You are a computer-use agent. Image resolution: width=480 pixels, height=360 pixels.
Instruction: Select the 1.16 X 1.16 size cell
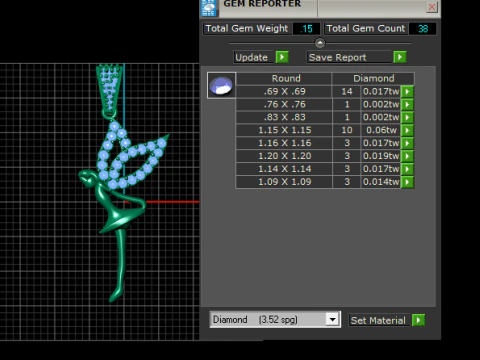click(284, 143)
